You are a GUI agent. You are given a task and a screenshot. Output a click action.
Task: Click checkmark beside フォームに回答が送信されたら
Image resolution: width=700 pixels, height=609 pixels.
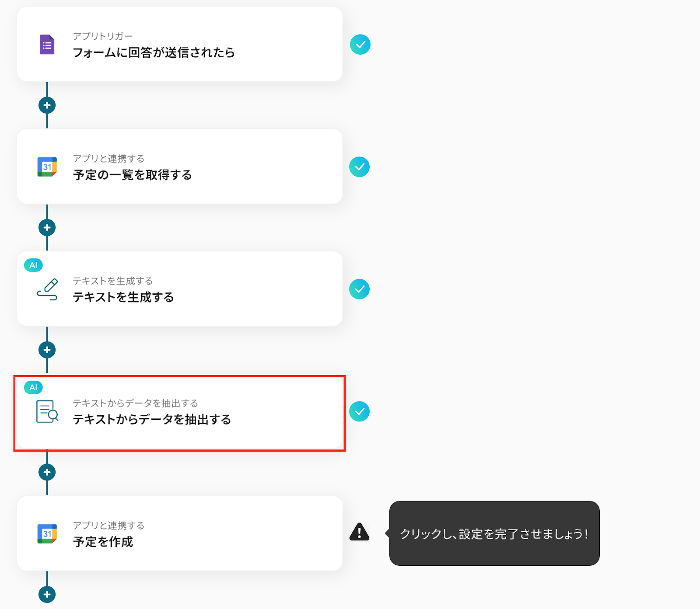pyautogui.click(x=360, y=45)
